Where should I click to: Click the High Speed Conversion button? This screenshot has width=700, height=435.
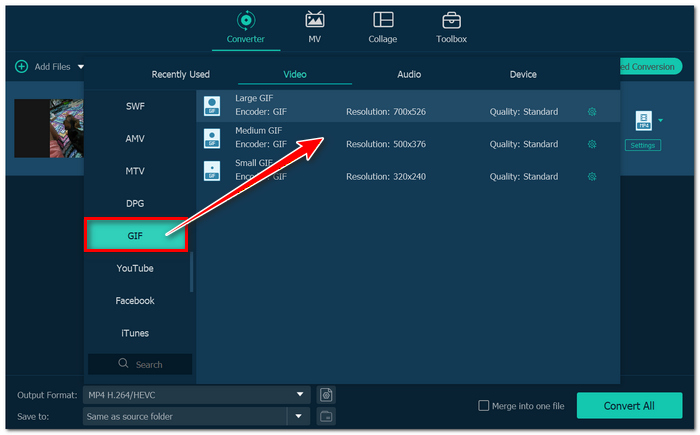click(651, 67)
